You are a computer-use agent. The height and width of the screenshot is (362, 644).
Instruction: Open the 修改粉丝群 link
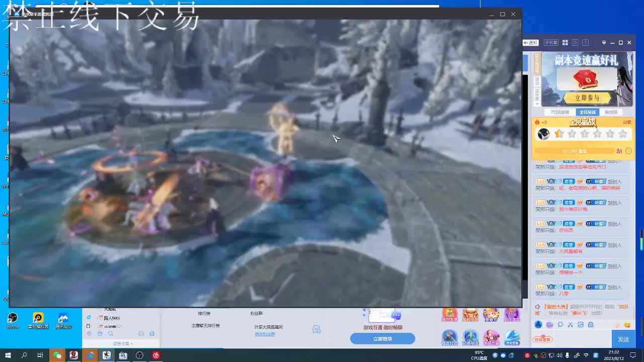pyautogui.click(x=265, y=334)
